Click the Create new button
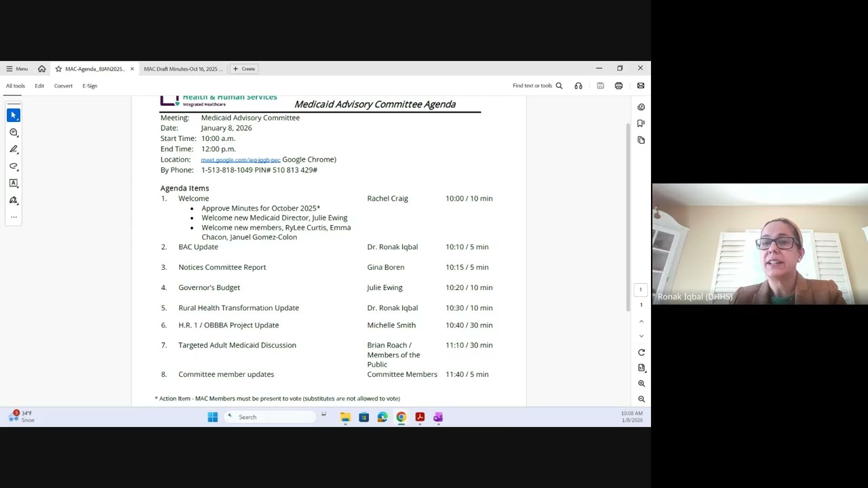Viewport: 868px width, 488px height. (244, 68)
